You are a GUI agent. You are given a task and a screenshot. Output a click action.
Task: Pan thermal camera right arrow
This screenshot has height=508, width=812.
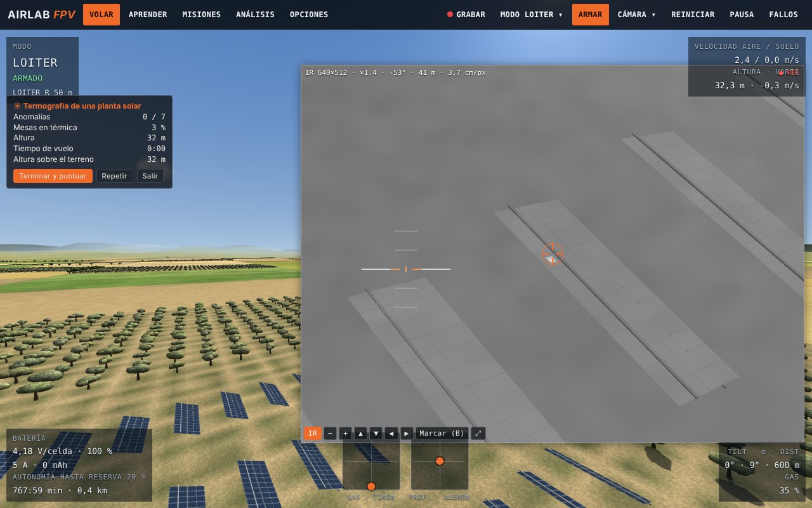(x=407, y=434)
